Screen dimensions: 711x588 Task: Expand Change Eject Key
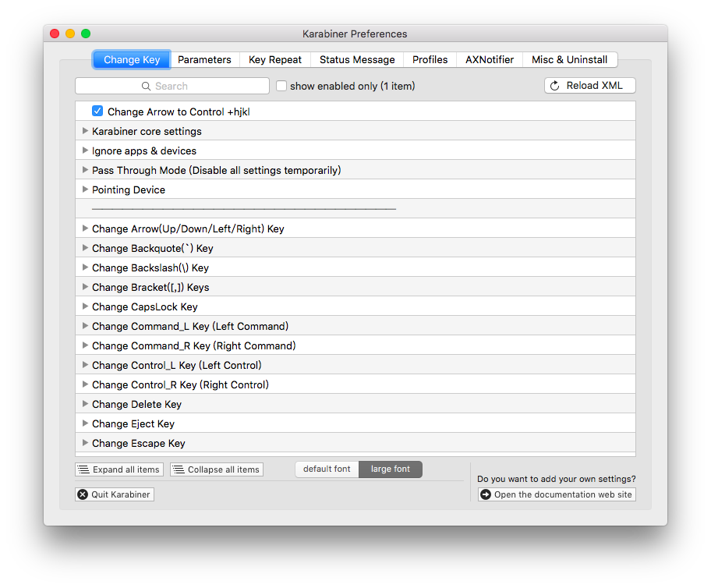pos(85,423)
